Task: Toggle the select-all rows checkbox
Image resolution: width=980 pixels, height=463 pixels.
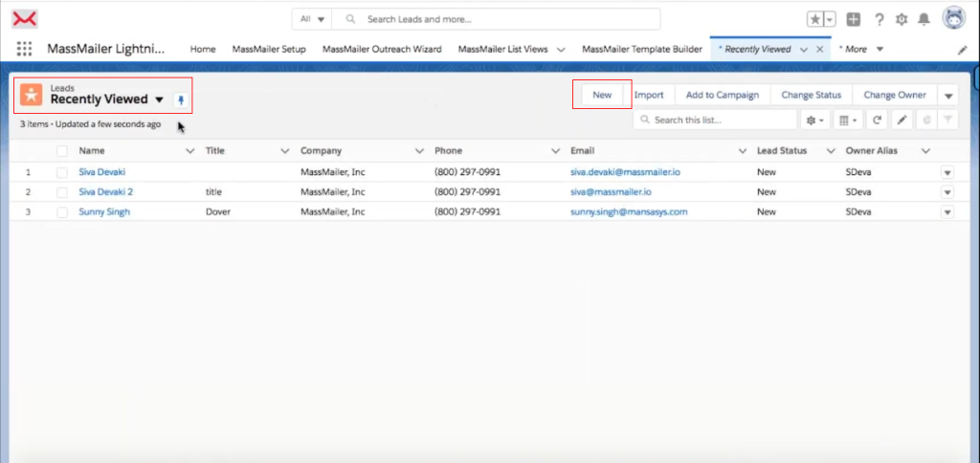Action: [x=62, y=151]
